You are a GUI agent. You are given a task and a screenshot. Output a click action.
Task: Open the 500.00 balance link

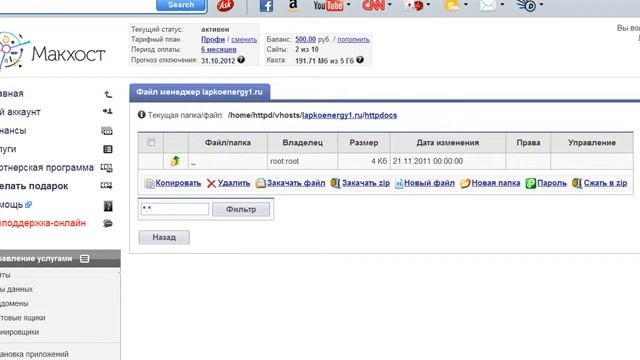pyautogui.click(x=305, y=39)
